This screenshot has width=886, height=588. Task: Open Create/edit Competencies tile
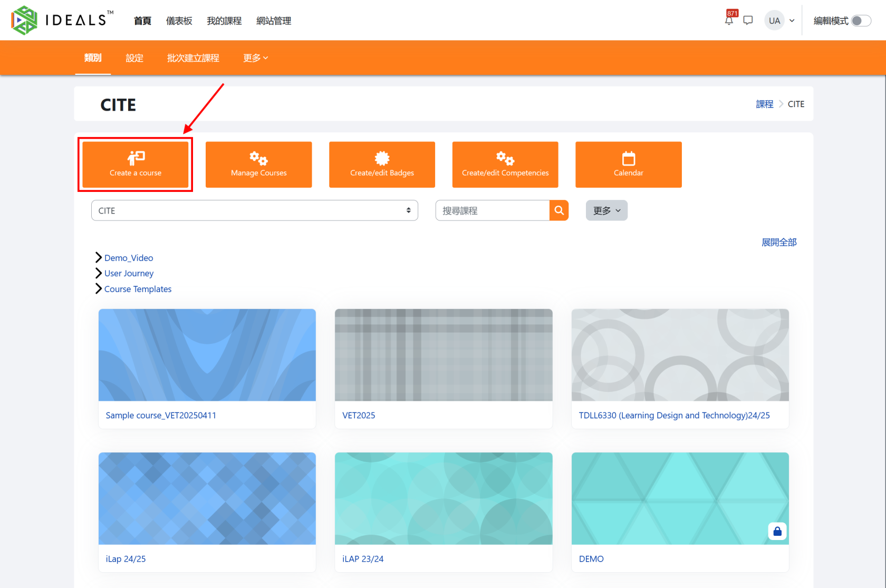click(505, 165)
